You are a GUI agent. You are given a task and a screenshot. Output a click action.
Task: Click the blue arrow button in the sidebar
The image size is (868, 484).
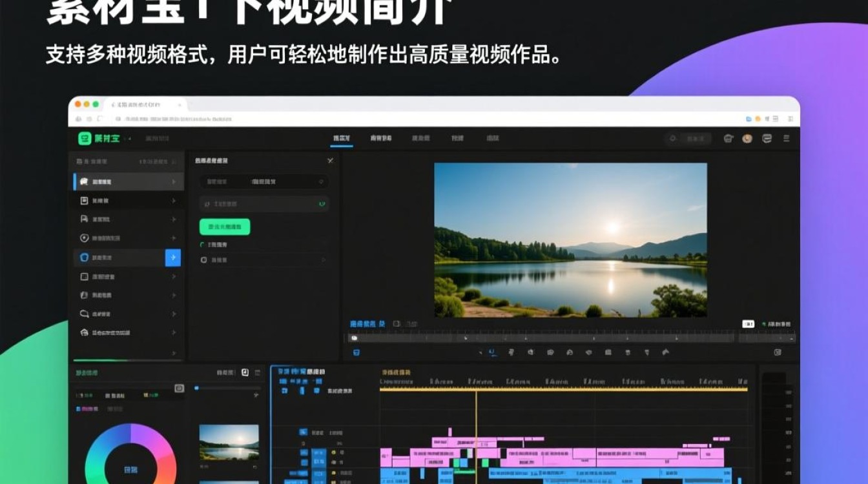pyautogui.click(x=173, y=257)
